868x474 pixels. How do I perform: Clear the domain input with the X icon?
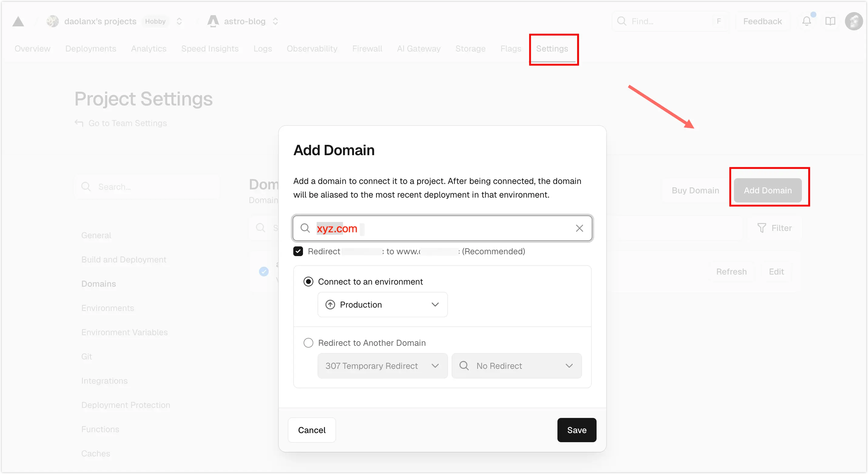point(579,228)
